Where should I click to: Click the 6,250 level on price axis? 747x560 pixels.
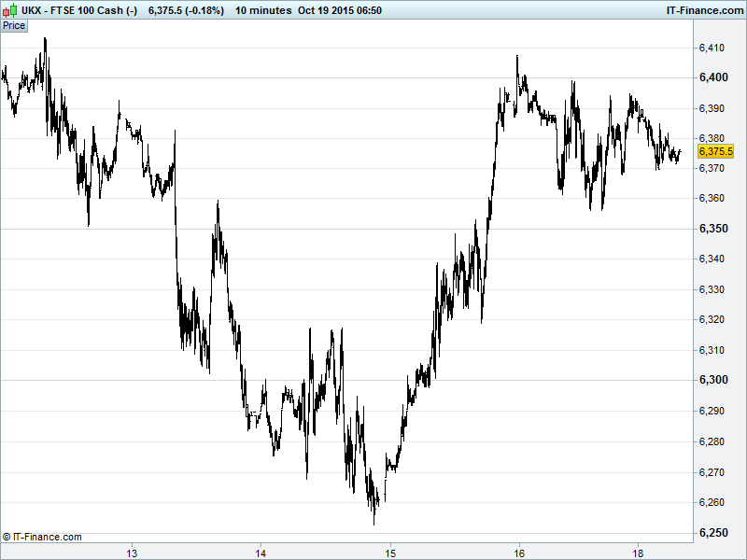[713, 532]
